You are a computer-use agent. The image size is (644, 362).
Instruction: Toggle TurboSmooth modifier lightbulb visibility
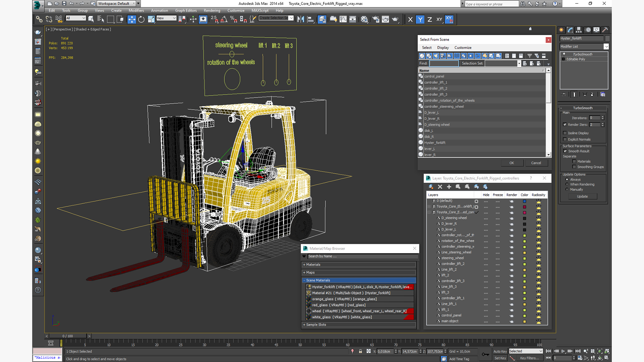pos(564,54)
